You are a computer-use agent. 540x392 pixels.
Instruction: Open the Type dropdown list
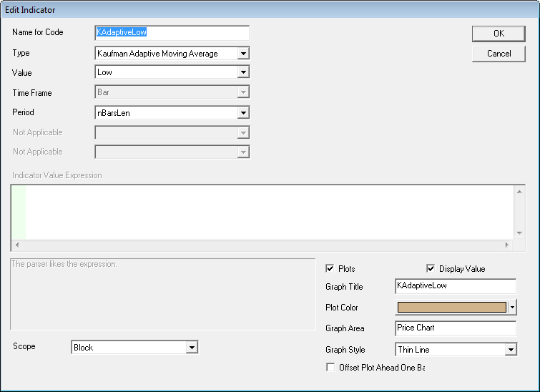tap(243, 53)
